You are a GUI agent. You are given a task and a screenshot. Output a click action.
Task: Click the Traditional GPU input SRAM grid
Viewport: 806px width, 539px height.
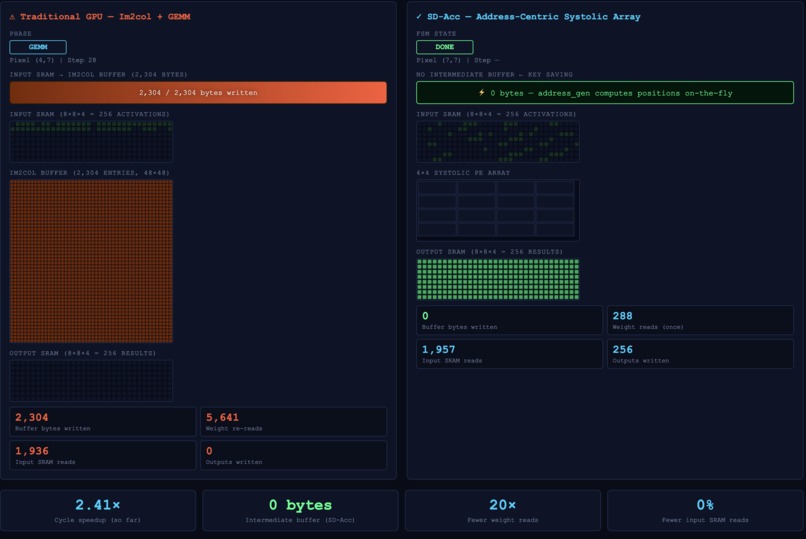(x=91, y=142)
